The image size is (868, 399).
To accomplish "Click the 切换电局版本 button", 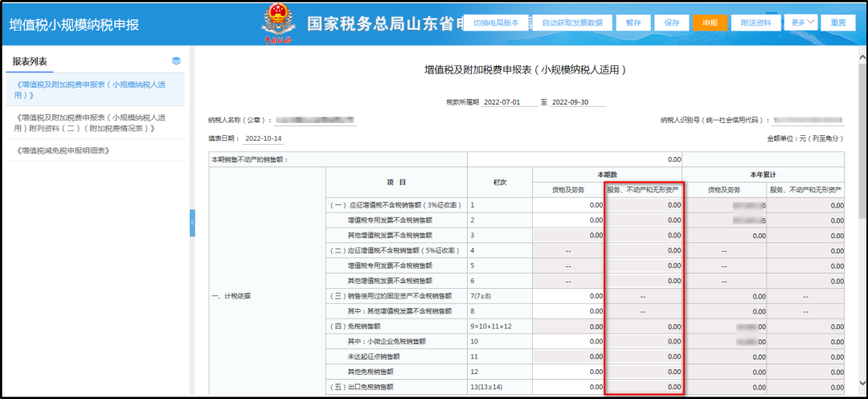I will (496, 23).
